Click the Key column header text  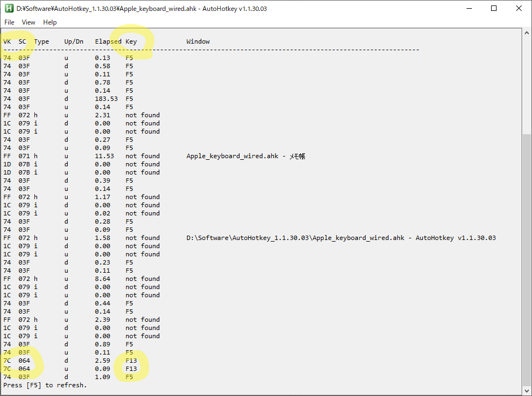click(131, 41)
